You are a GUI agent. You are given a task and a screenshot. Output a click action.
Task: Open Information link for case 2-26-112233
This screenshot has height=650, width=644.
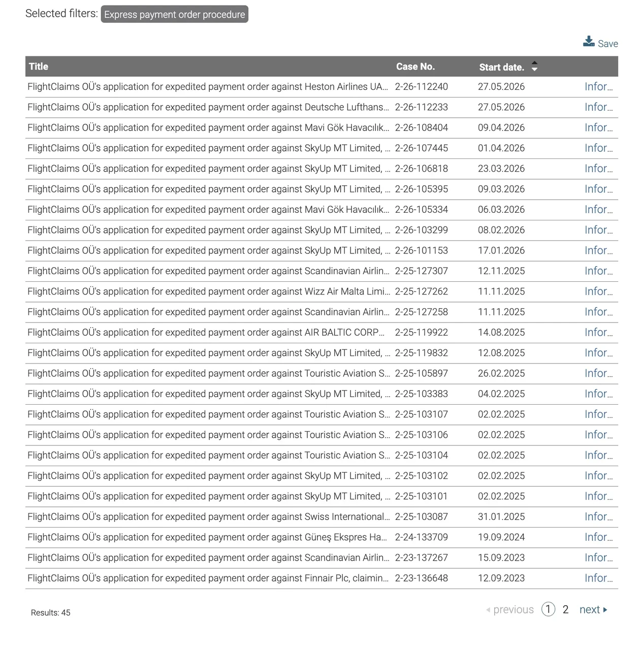coord(598,107)
